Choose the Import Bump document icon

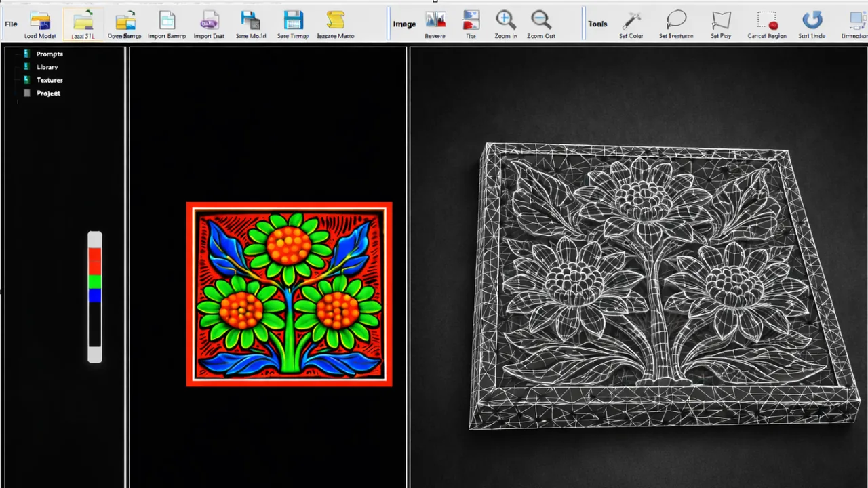point(167,20)
